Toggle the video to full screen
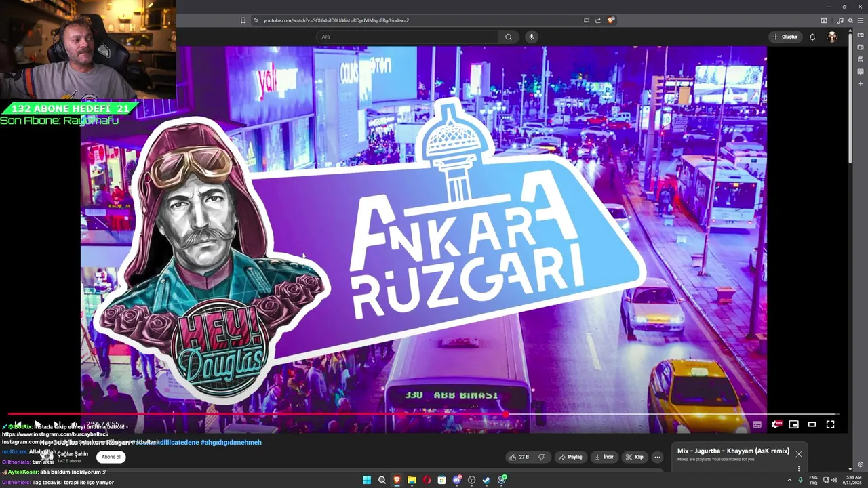Image resolution: width=868 pixels, height=488 pixels. [x=830, y=424]
